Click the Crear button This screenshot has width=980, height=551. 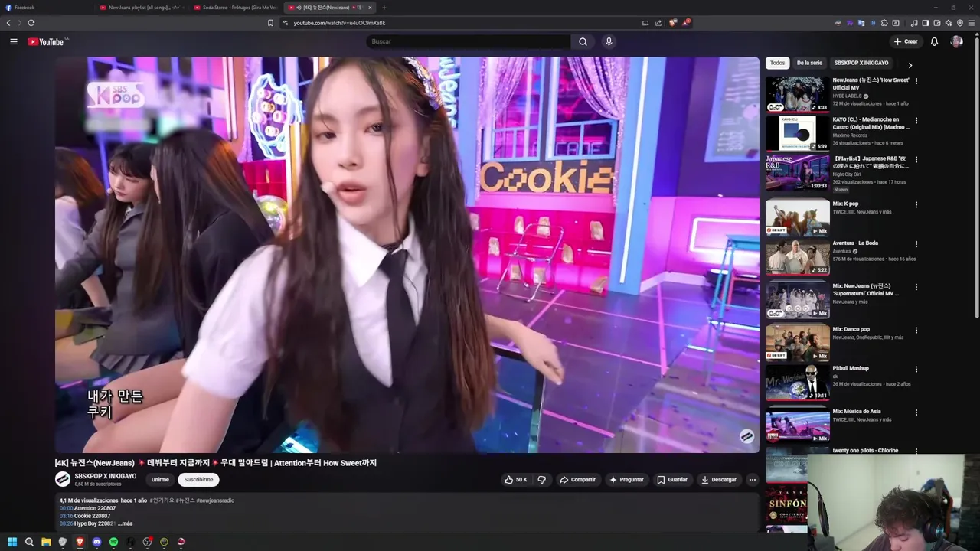click(x=906, y=41)
